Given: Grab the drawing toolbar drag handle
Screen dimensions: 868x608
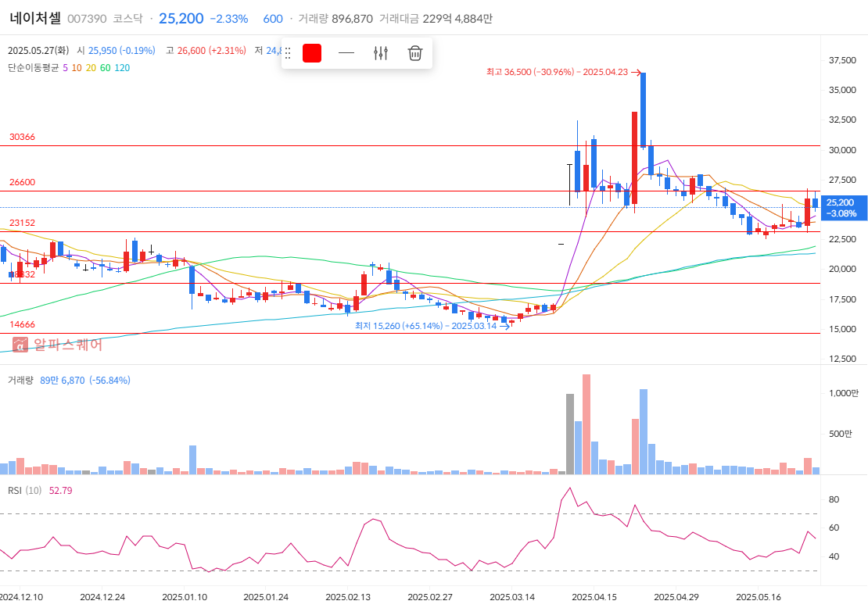Looking at the screenshot, I should (287, 53).
